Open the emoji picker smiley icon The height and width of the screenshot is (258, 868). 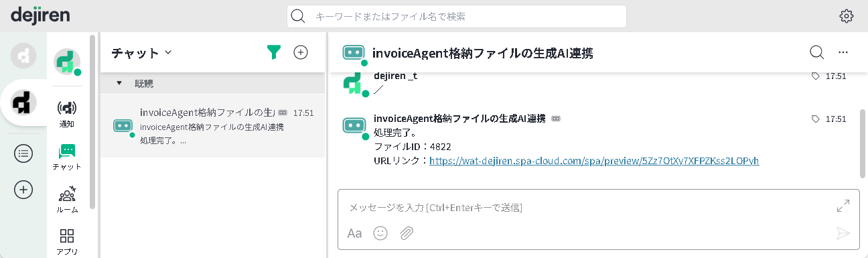coord(380,233)
